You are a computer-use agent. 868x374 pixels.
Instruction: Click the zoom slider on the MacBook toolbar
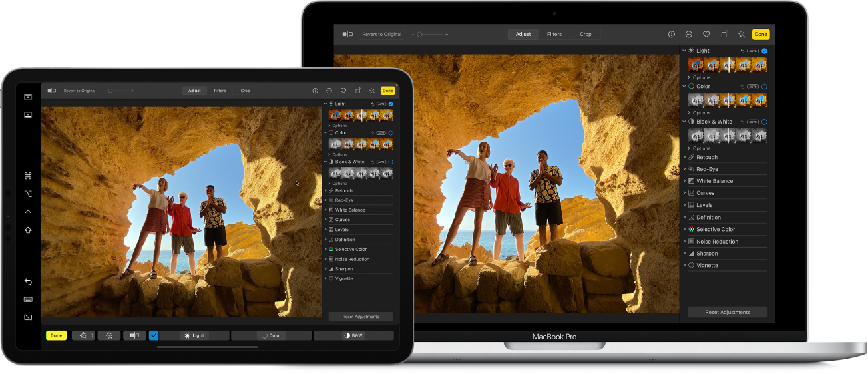429,34
